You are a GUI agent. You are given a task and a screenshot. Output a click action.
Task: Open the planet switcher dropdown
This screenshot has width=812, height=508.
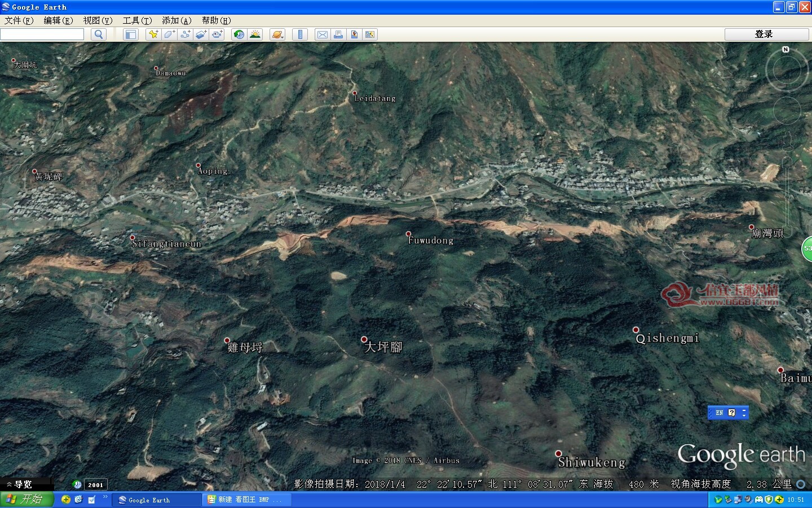pyautogui.click(x=277, y=34)
